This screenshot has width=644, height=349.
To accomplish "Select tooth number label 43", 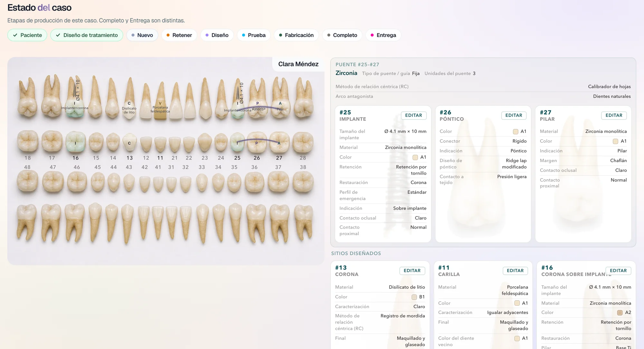I will 129,167.
